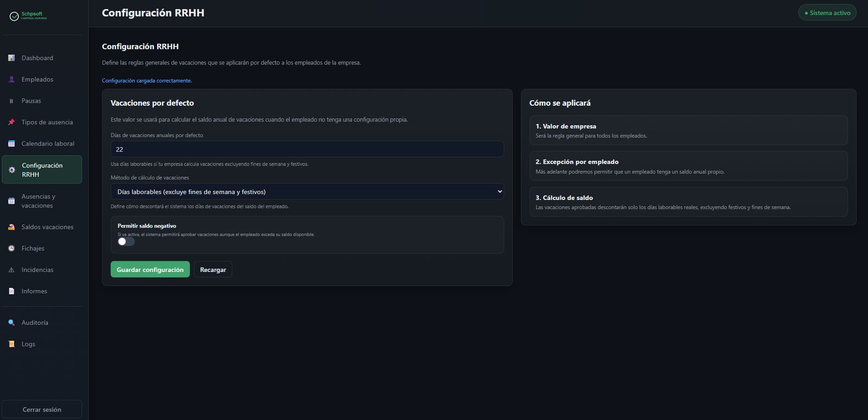Click the Informes document icon
This screenshot has height=420, width=868.
pos(11,291)
